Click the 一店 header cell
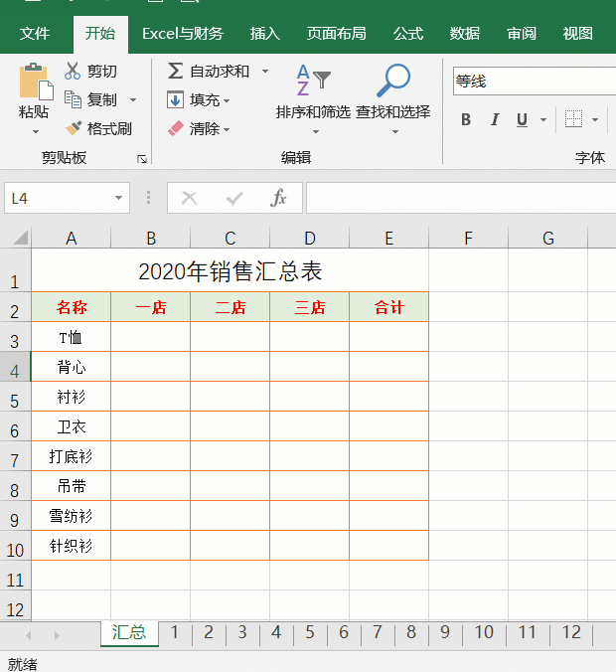Screen dimensions: 616x672 (150, 307)
